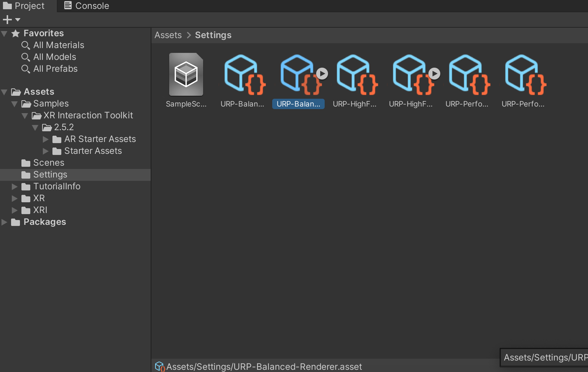The width and height of the screenshot is (588, 372).
Task: Expand the TutorialInfo folder
Action: point(15,187)
